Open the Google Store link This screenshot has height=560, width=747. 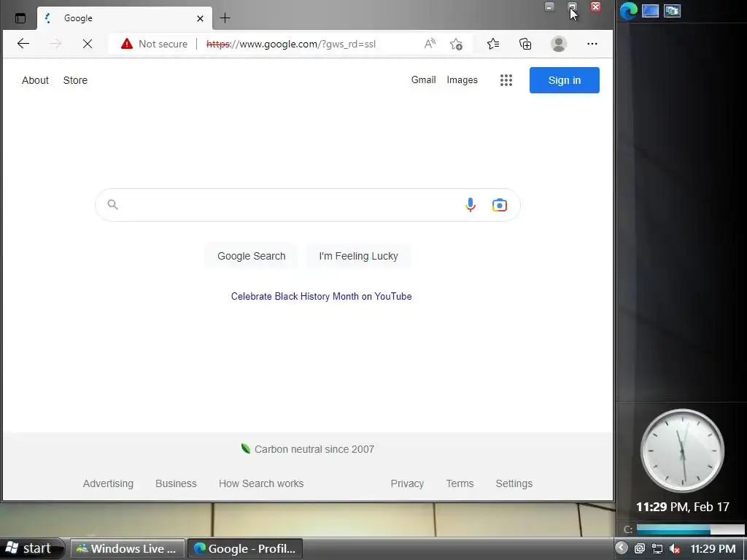[75, 80]
